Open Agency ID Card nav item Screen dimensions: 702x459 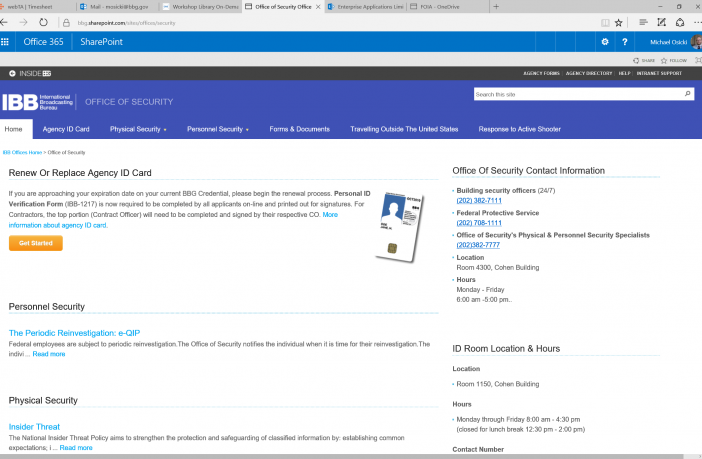pyautogui.click(x=66, y=129)
